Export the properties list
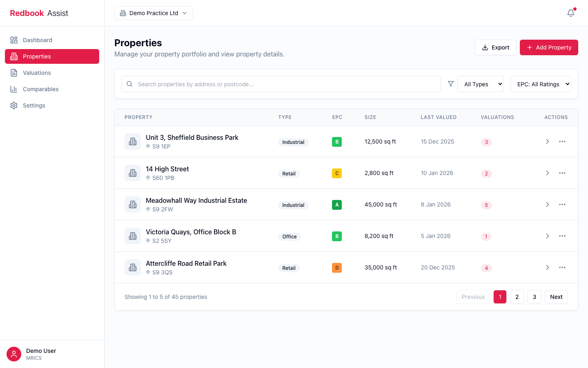This screenshot has height=368, width=588. [x=495, y=47]
